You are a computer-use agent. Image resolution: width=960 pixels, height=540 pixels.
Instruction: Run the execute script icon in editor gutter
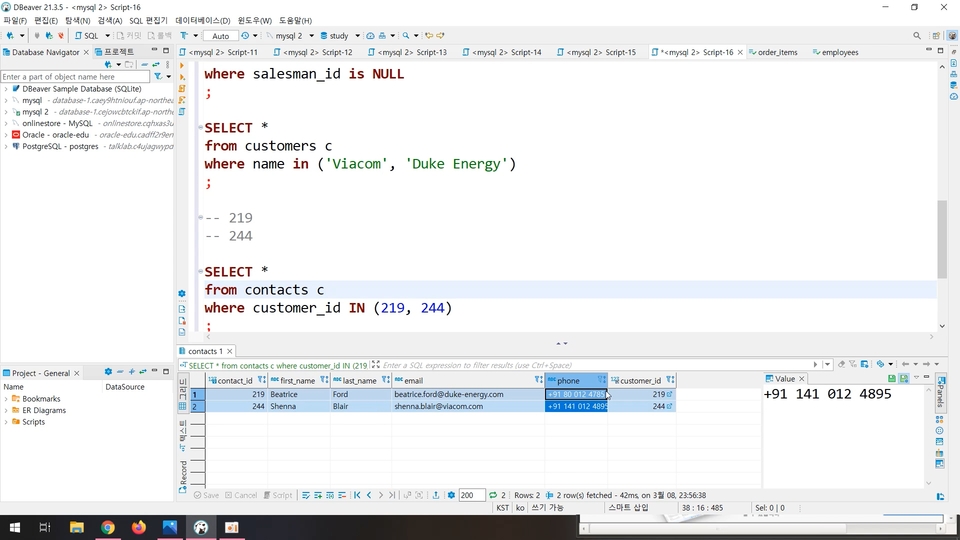[x=182, y=89]
